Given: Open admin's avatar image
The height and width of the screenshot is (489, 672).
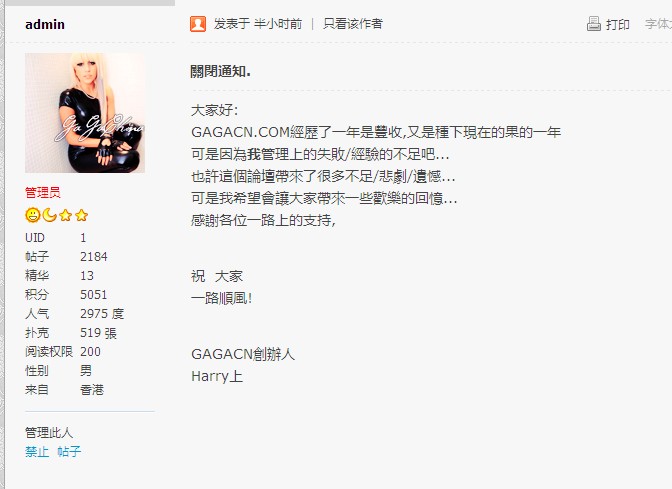Looking at the screenshot, I should point(85,113).
